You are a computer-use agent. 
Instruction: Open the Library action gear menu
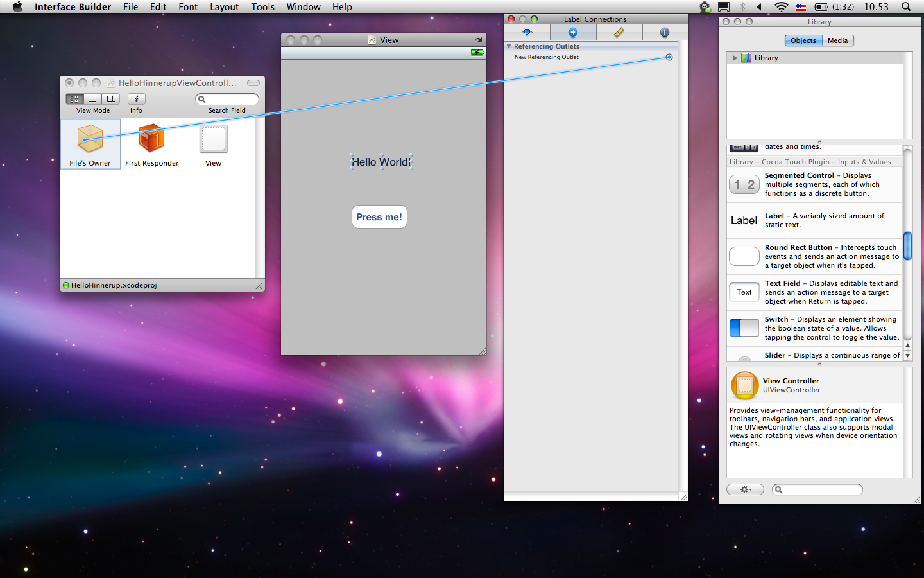745,489
